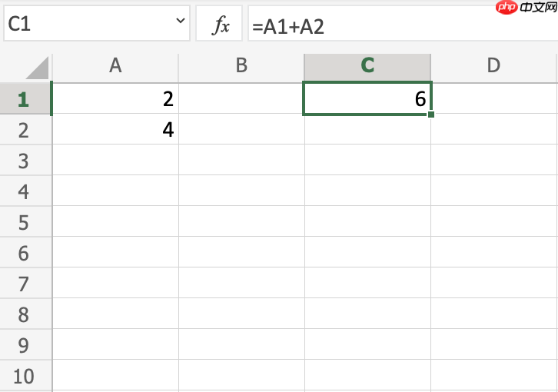
Task: Click the fill handle of cell C1
Action: coord(431,115)
